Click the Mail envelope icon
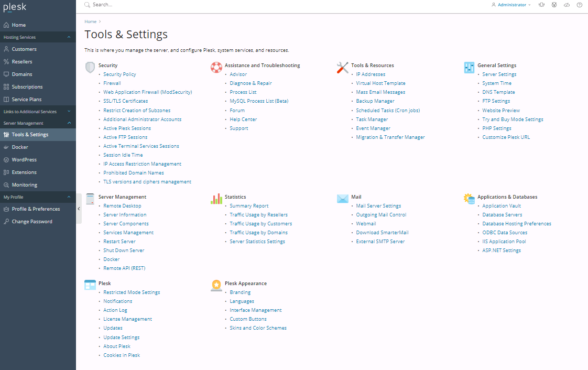 [x=343, y=199]
